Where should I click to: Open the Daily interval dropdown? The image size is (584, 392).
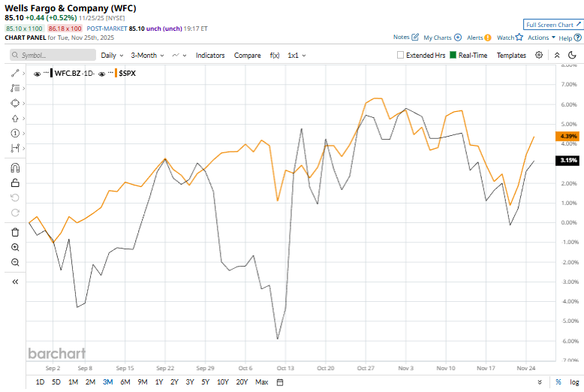point(112,55)
